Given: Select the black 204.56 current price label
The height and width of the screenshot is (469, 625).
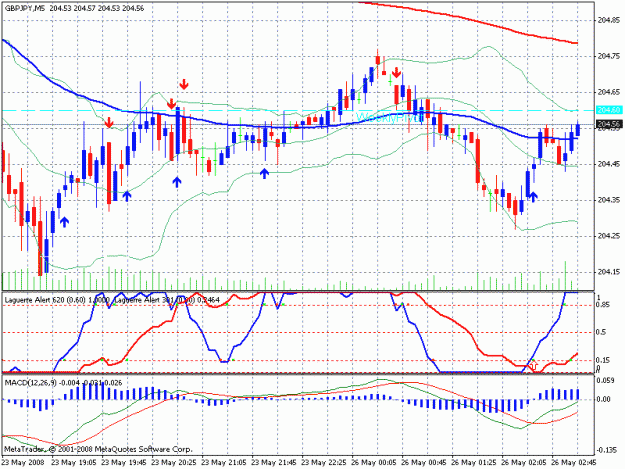Looking at the screenshot, I should tap(609, 124).
